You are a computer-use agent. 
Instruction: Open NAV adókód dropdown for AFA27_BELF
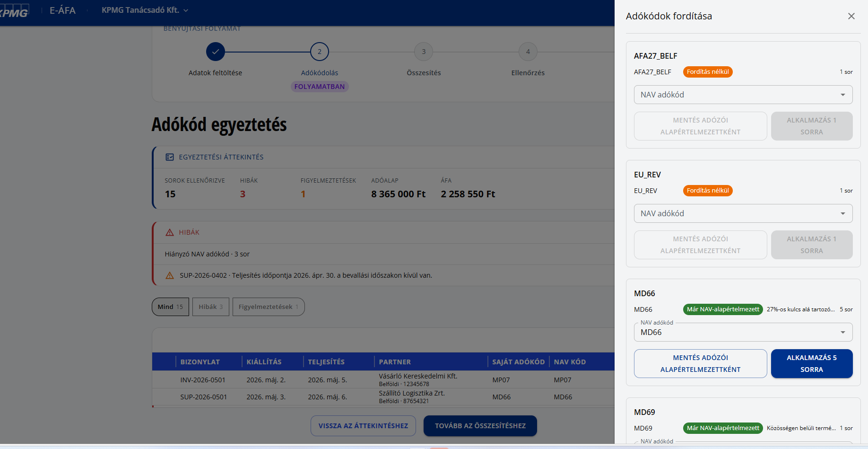click(x=743, y=95)
